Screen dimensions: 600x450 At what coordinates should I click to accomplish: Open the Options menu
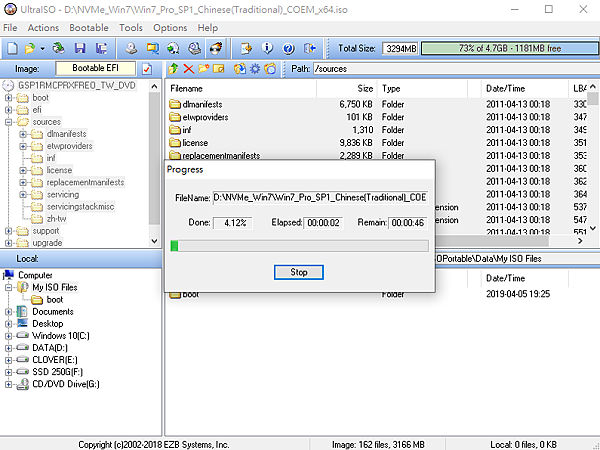point(170,28)
